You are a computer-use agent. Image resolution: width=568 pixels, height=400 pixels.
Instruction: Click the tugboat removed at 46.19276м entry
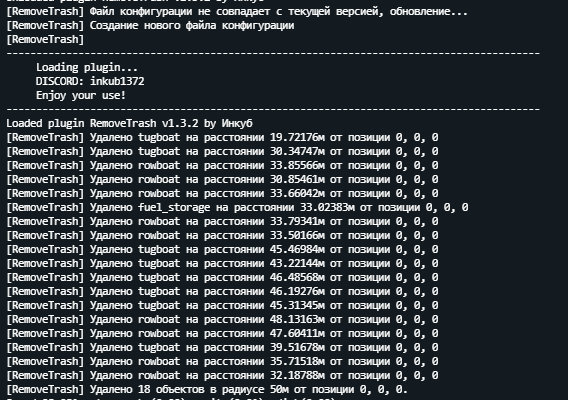222,292
